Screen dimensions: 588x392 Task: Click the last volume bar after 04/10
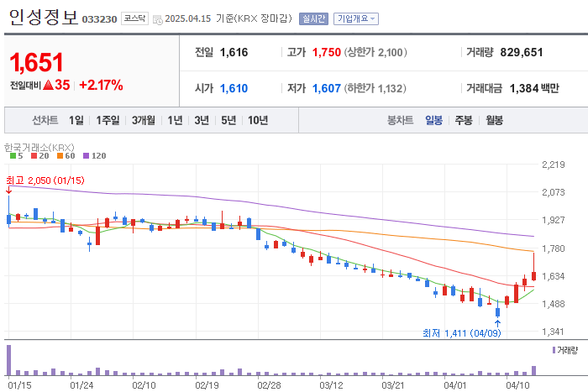533,371
